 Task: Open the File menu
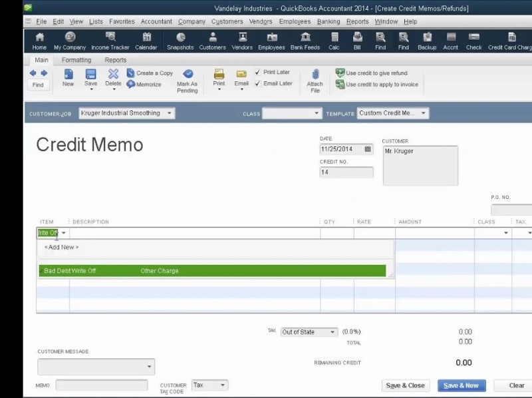(41, 21)
